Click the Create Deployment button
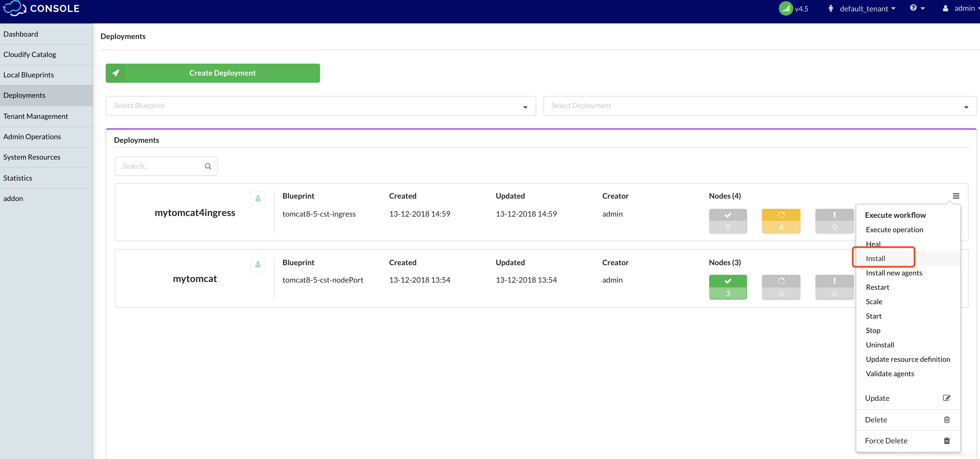Image resolution: width=980 pixels, height=459 pixels. [x=213, y=73]
